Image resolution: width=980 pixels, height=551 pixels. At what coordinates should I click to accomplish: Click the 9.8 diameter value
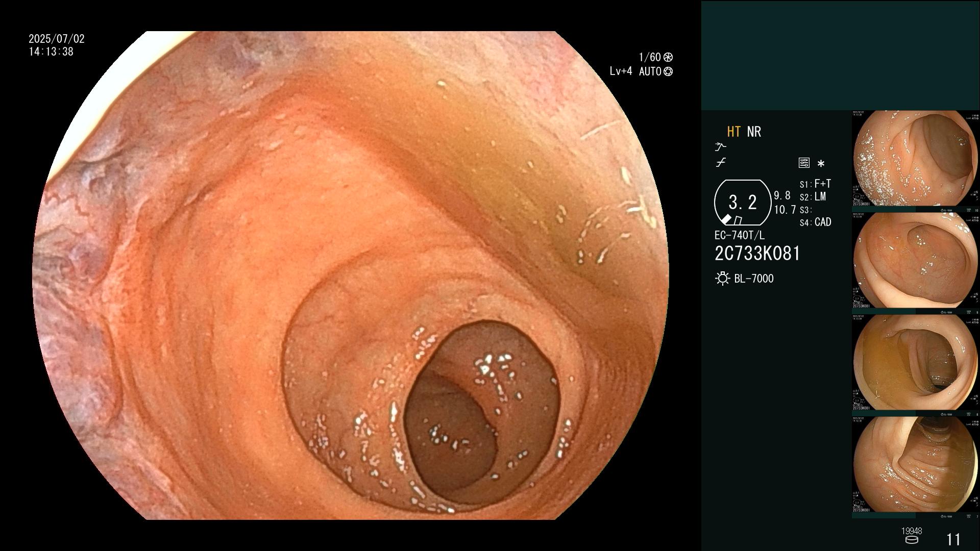[x=782, y=196]
